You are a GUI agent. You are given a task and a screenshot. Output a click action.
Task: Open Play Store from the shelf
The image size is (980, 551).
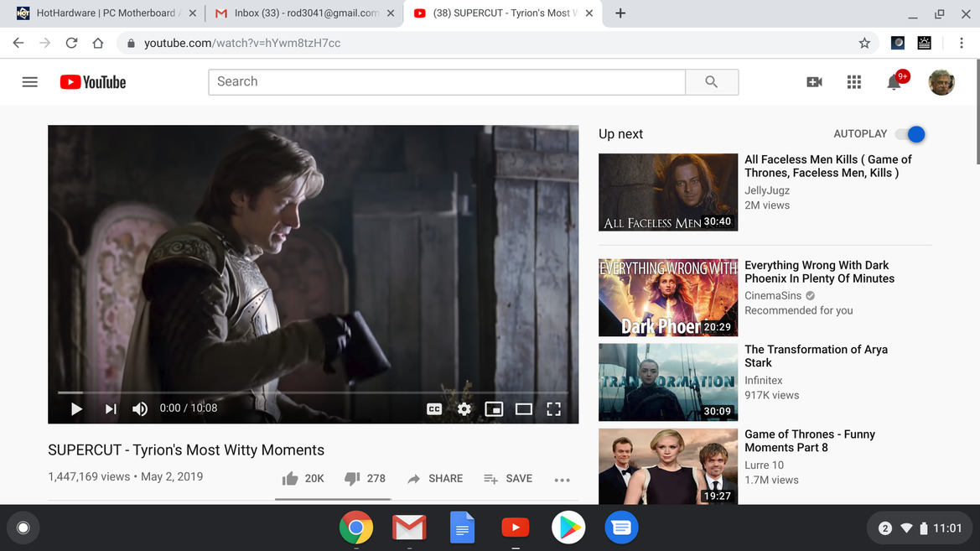coord(568,528)
